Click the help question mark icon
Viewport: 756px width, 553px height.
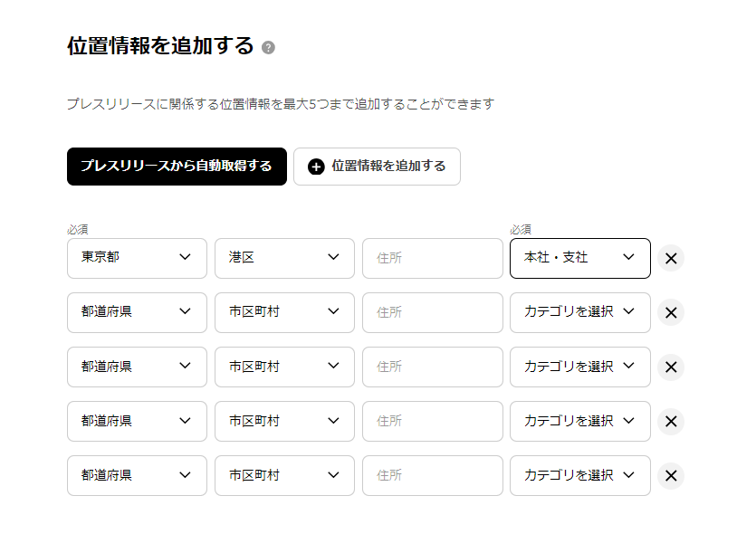268,47
